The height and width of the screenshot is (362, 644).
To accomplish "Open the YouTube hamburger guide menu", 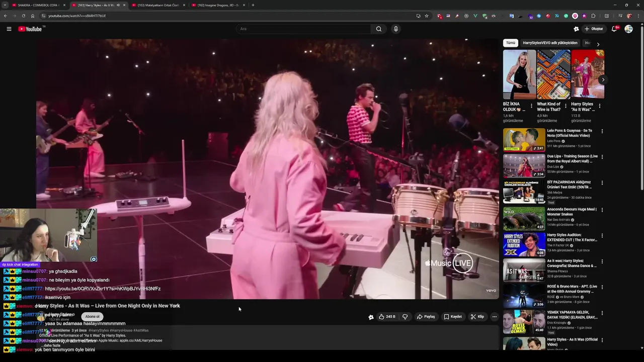I will point(9,29).
